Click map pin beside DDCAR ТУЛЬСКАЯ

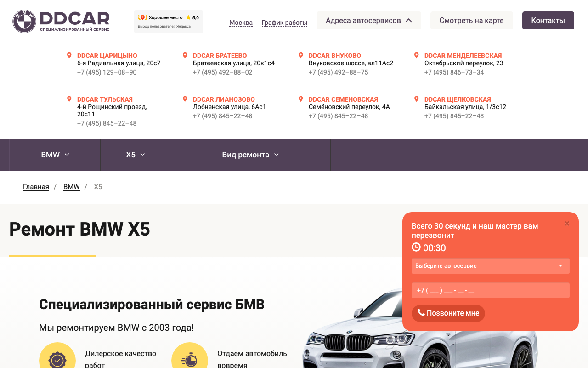[69, 99]
